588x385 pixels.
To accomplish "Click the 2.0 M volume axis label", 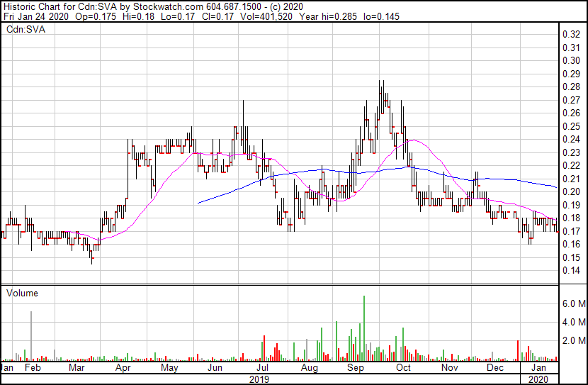I will coord(573,341).
